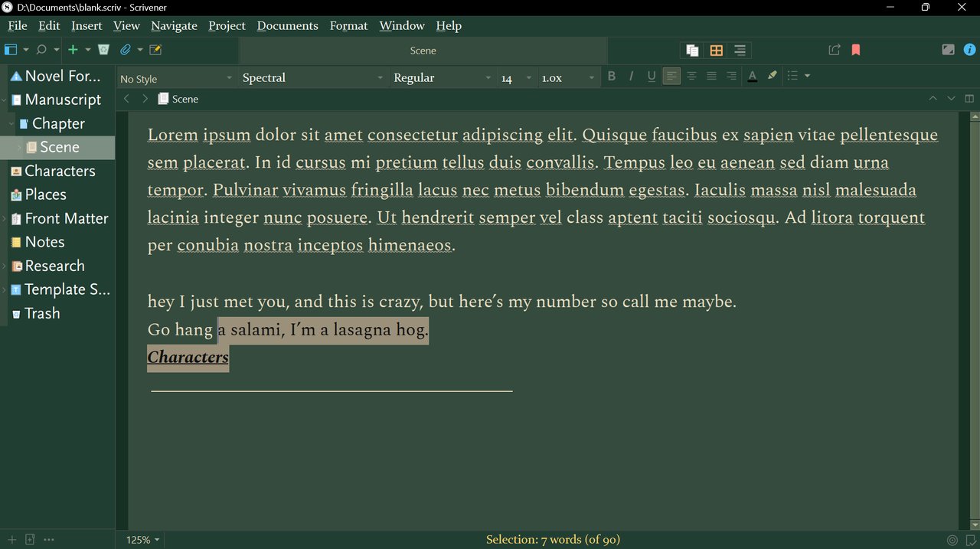Image resolution: width=980 pixels, height=549 pixels.
Task: Open the project search magnifier icon
Action: 42,50
